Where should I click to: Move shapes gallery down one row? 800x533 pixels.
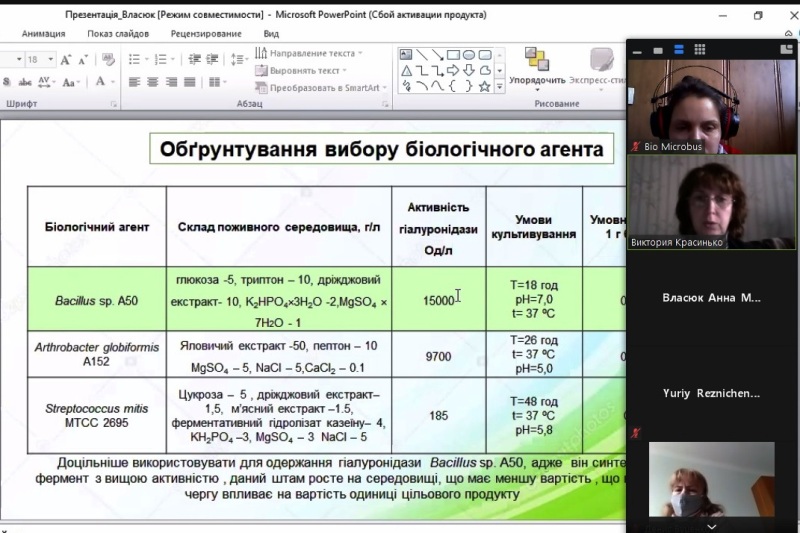[500, 71]
